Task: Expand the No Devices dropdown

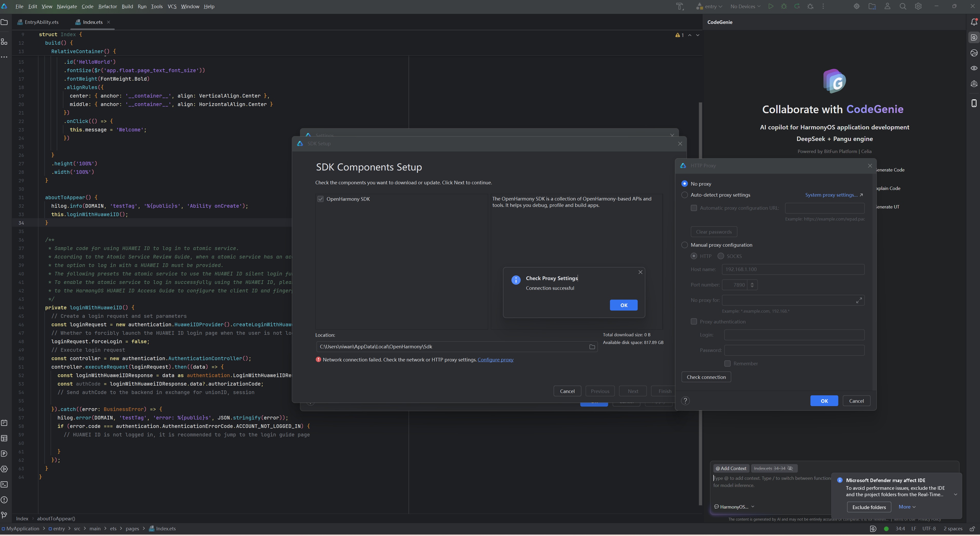Action: [x=745, y=6]
